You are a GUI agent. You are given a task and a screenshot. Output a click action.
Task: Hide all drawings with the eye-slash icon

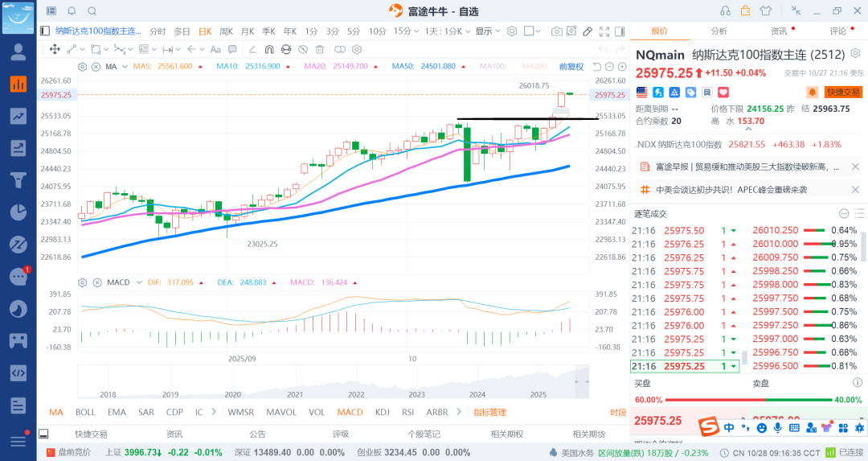point(303,49)
